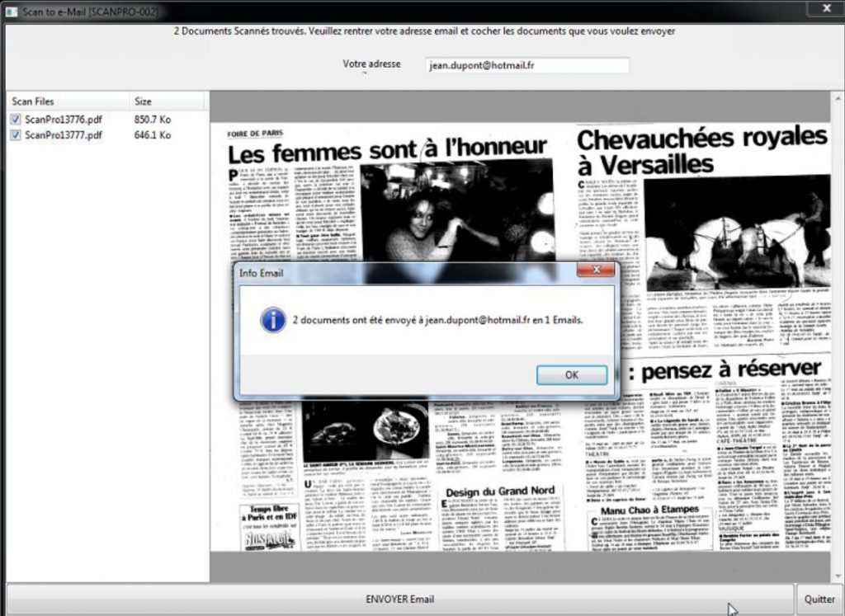Click the Size column header
The height and width of the screenshot is (616, 845).
click(x=144, y=101)
